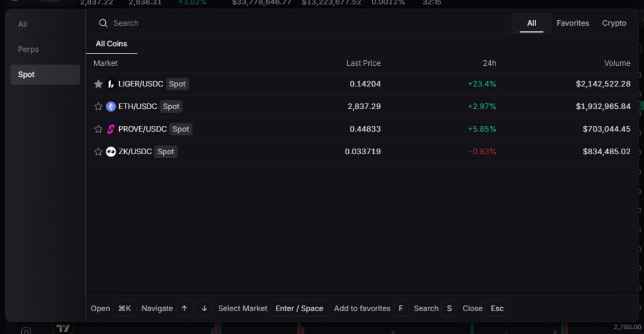The image size is (644, 334).
Task: Click the 0.033719 last price
Action: click(363, 152)
